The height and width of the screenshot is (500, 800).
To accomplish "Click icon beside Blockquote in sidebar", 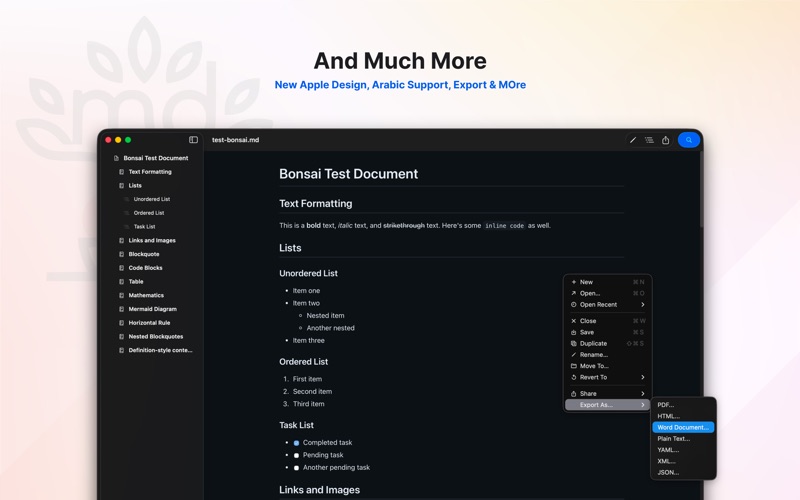I will (x=121, y=254).
